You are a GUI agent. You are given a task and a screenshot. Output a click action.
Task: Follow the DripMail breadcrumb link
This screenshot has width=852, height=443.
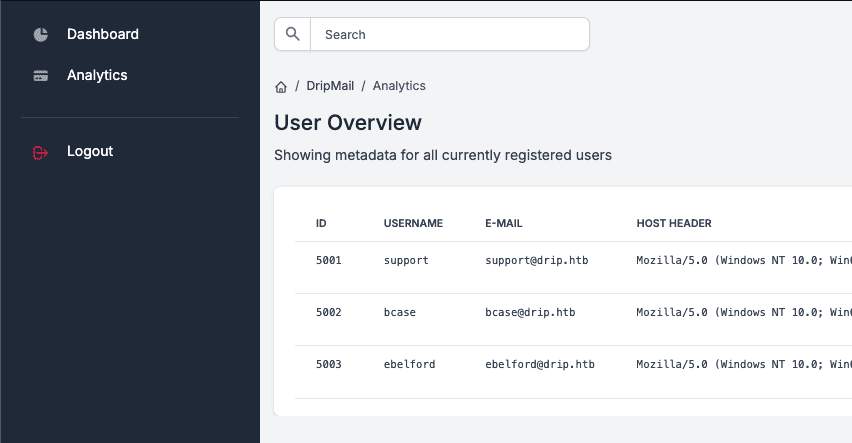[330, 86]
